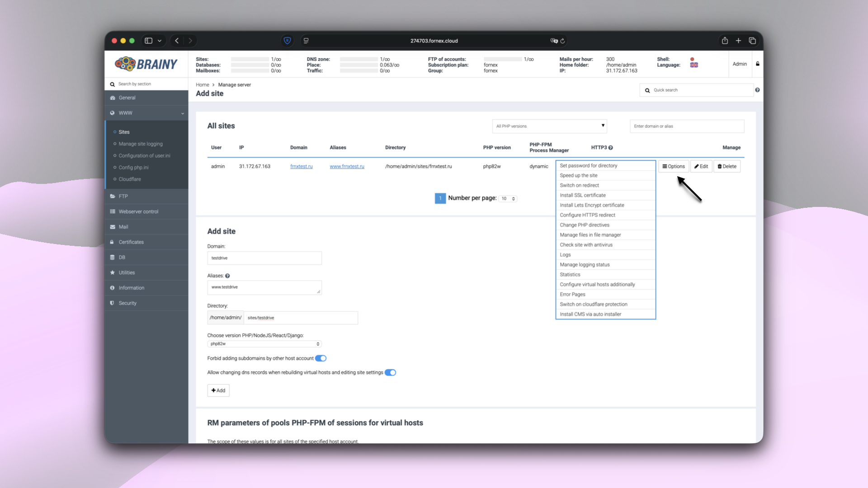Click the lock icon next to Admin
This screenshot has height=488, width=868.
coord(758,64)
